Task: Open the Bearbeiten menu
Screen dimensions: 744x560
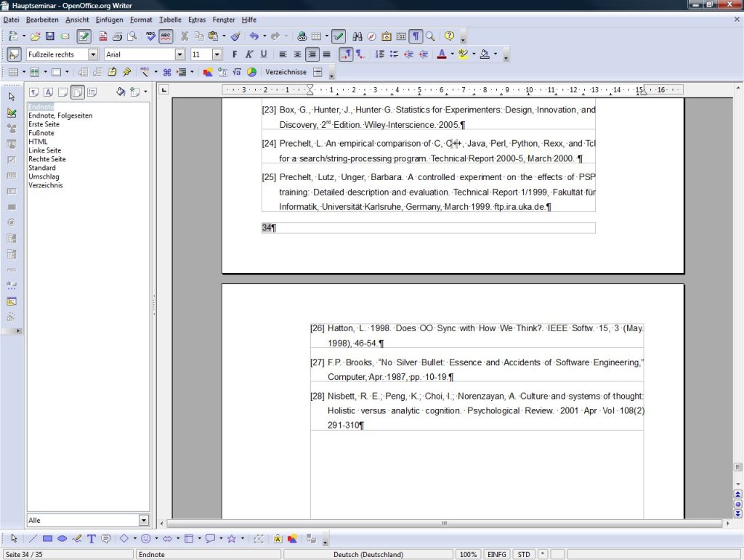Action: tap(42, 20)
